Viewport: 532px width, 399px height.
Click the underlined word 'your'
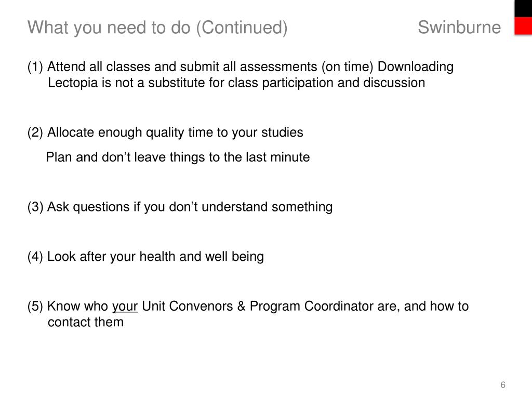(125, 307)
